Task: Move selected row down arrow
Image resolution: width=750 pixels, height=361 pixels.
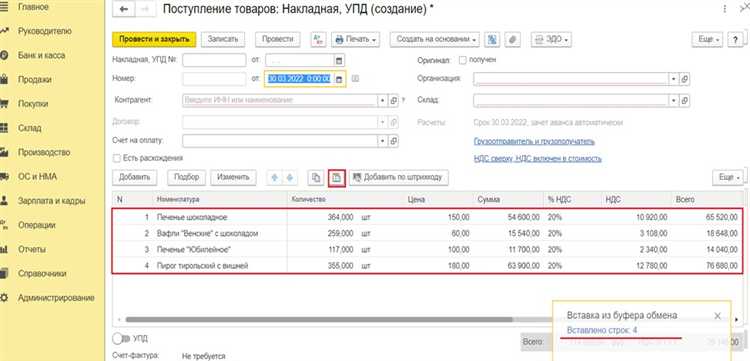Action: [289, 177]
